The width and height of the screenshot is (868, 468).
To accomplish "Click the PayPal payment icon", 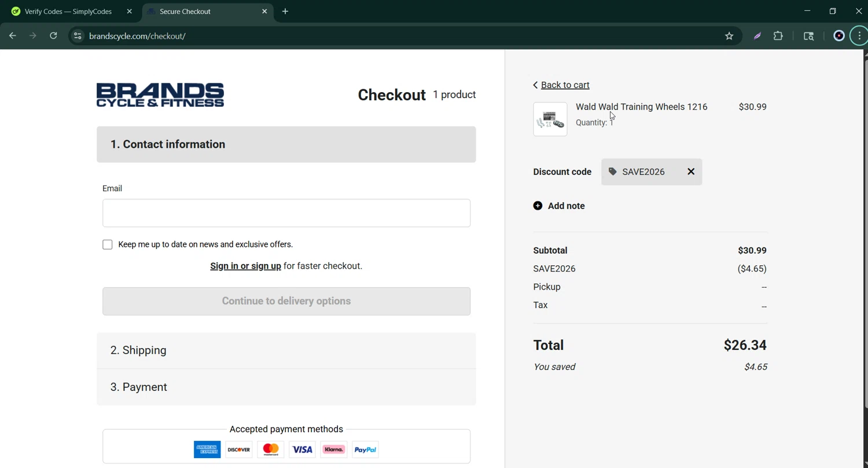I will [x=365, y=449].
